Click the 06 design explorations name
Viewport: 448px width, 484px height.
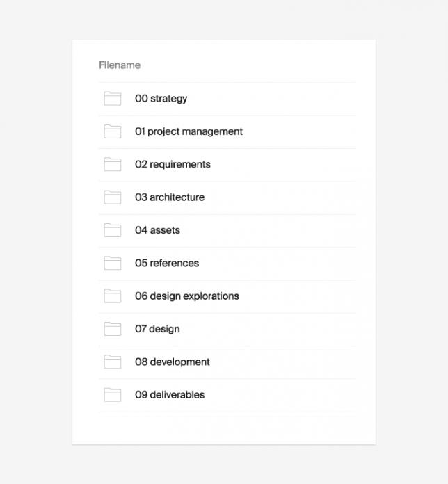pos(187,296)
